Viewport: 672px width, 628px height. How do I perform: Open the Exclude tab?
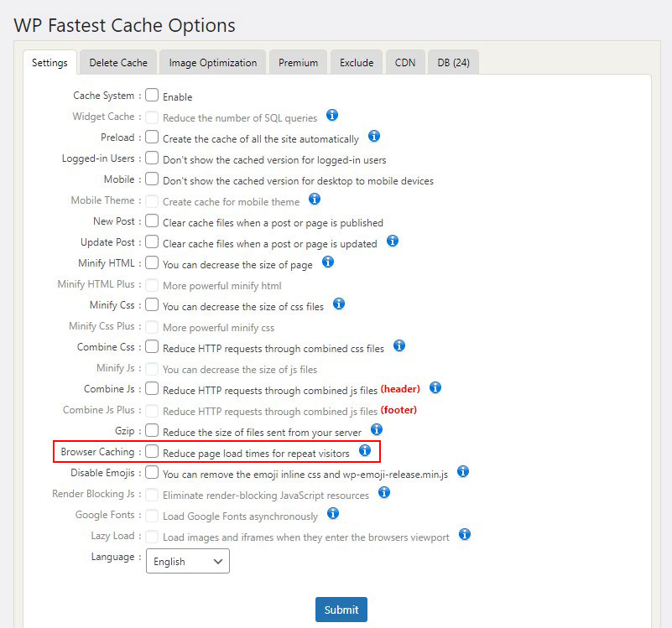(357, 63)
